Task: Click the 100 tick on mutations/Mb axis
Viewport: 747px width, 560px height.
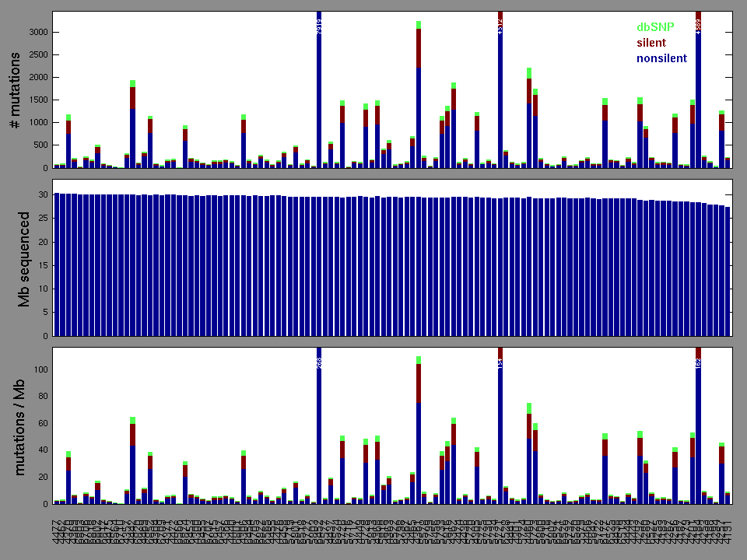Action: 40,369
